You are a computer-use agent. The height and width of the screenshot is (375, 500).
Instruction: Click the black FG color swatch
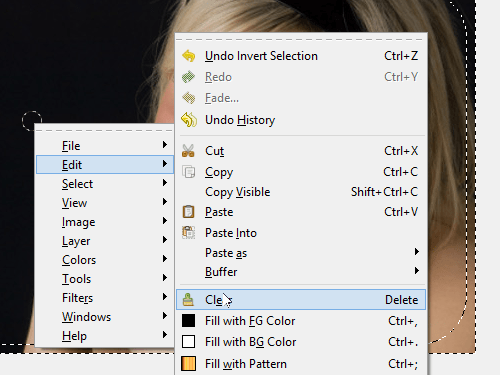click(x=188, y=321)
